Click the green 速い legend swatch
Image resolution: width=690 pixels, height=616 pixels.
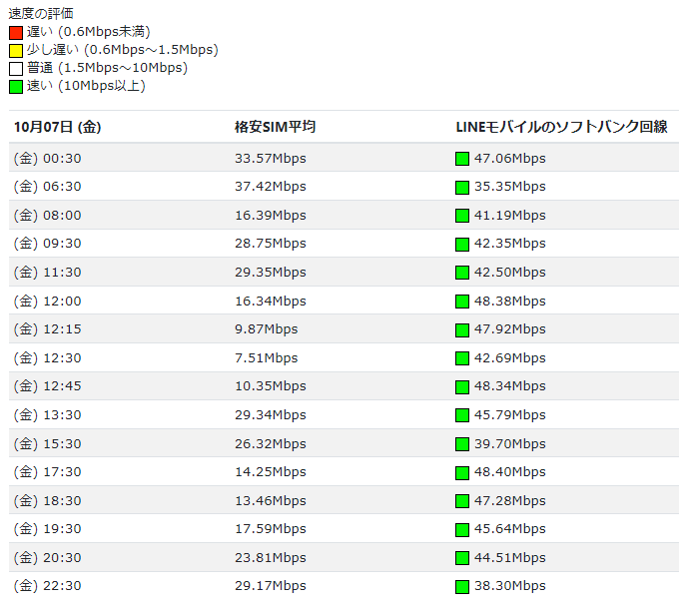16,87
